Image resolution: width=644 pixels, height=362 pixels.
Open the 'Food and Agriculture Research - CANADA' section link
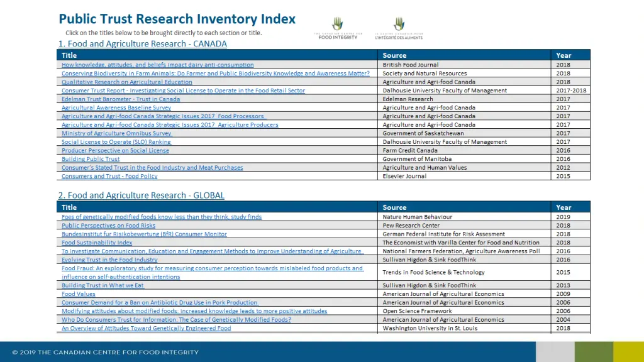tap(143, 43)
